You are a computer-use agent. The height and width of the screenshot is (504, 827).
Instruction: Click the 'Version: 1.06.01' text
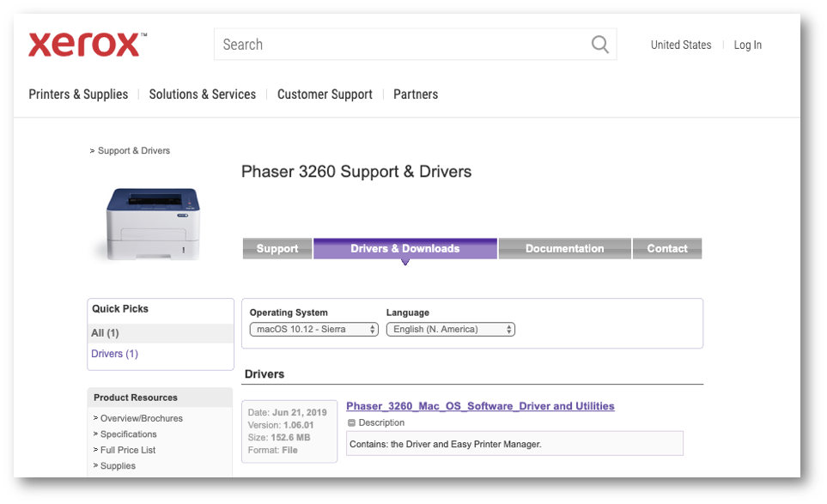coord(281,425)
